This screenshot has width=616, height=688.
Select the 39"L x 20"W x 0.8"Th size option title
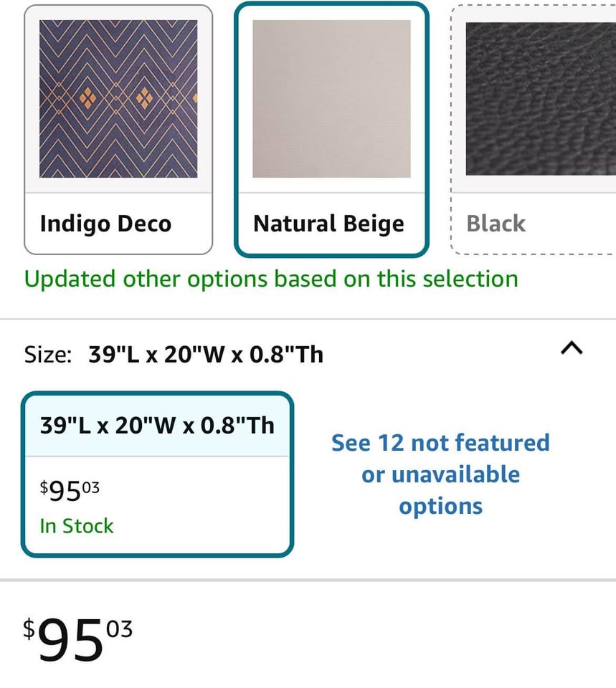click(157, 426)
